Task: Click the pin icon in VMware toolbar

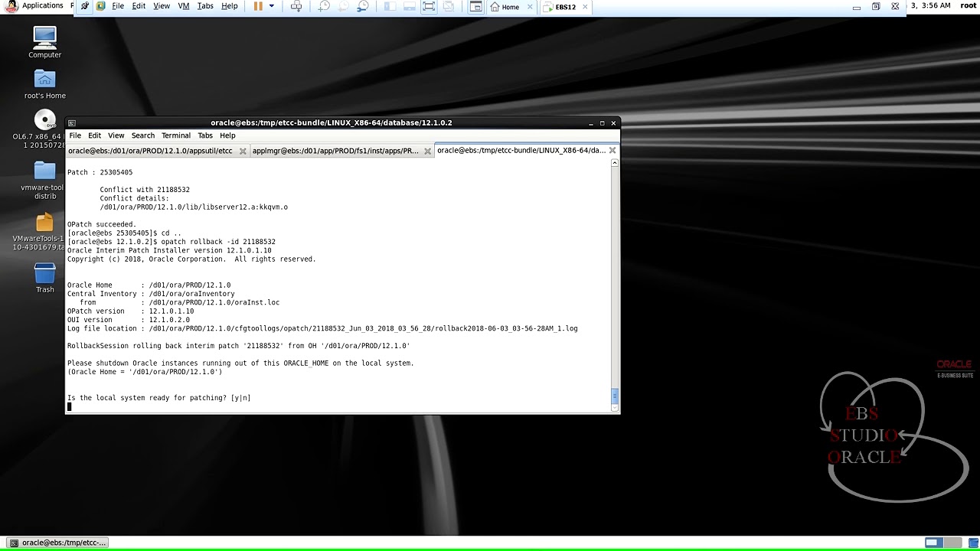Action: (85, 6)
